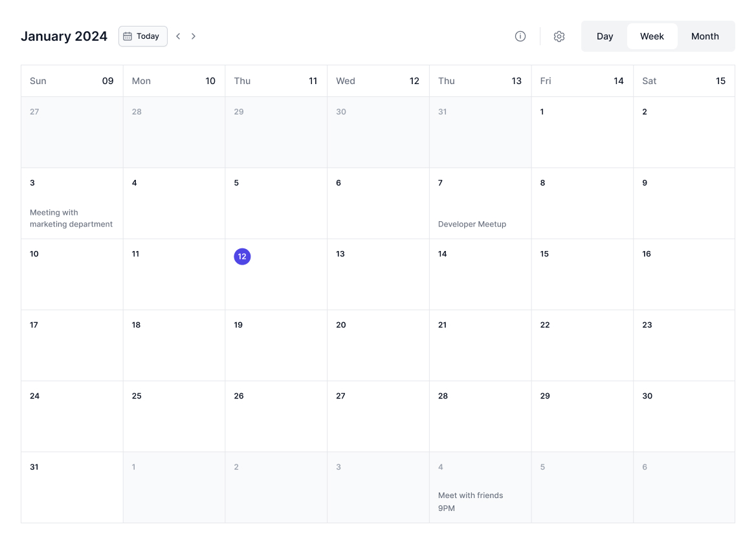Image resolution: width=756 pixels, height=544 pixels.
Task: Jump to today with the Today button
Action: point(142,36)
